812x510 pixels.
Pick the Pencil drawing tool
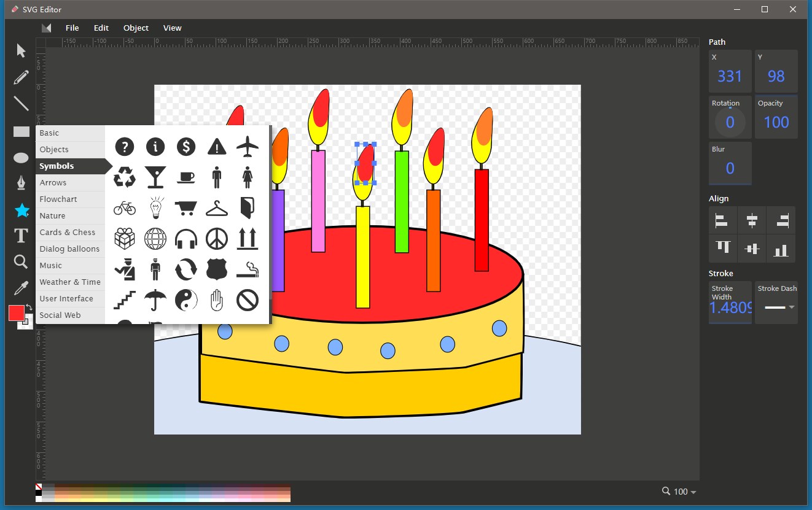click(x=20, y=77)
